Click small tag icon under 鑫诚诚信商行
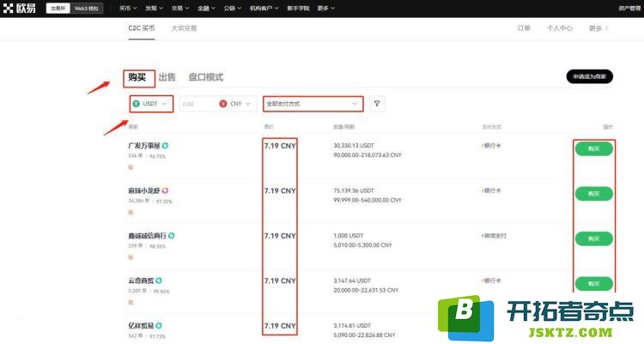The width and height of the screenshot is (644, 344). 131,257
